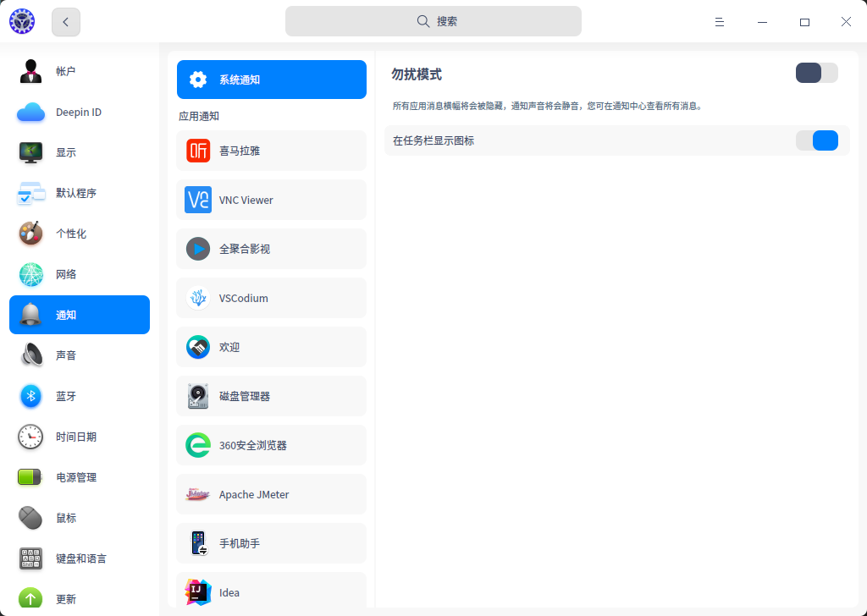Viewport: 867px width, 616px height.
Task: Click the 声音 label
Action: click(x=66, y=355)
